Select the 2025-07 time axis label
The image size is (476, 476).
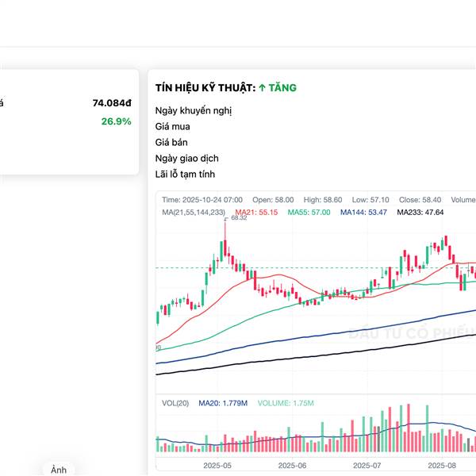pyautogui.click(x=367, y=466)
